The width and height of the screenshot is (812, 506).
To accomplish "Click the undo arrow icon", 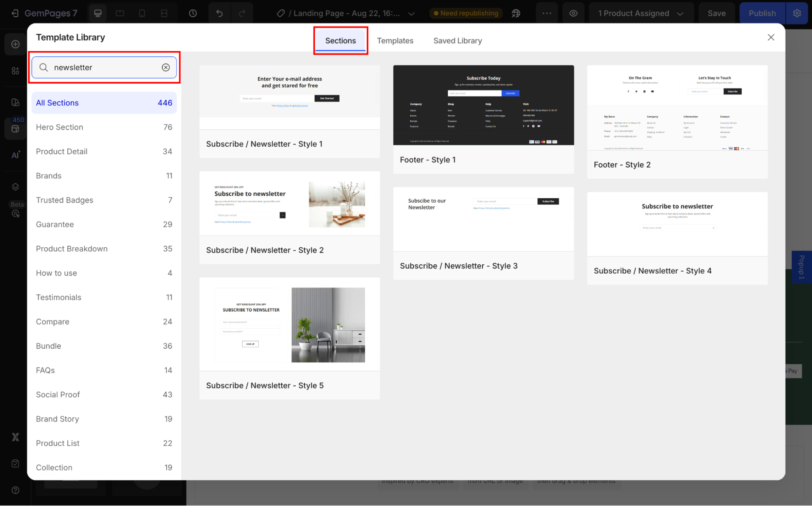I will [219, 13].
